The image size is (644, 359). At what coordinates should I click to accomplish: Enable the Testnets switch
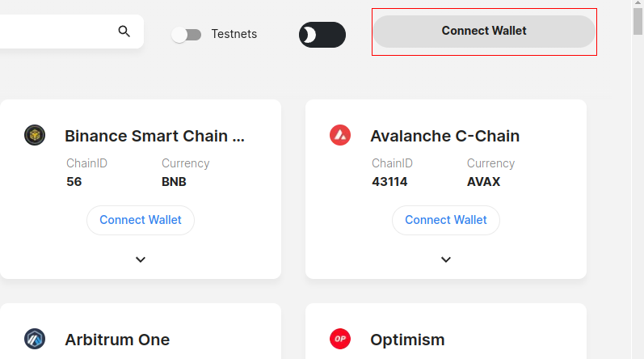(186, 34)
